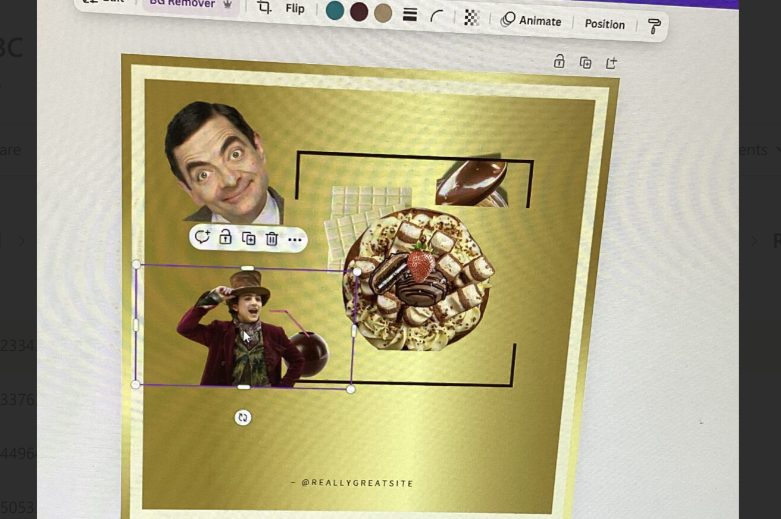
Task: Select the chocolate spoon image
Action: click(x=472, y=182)
